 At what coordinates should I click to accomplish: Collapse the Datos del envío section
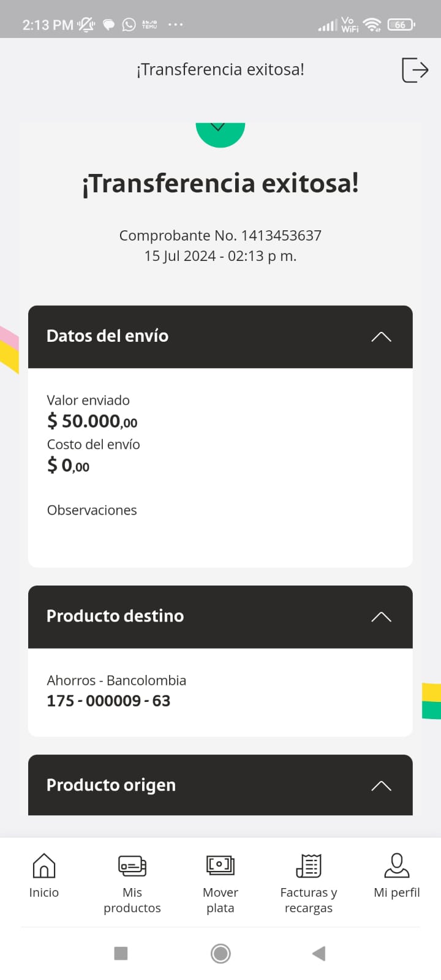pyautogui.click(x=381, y=336)
